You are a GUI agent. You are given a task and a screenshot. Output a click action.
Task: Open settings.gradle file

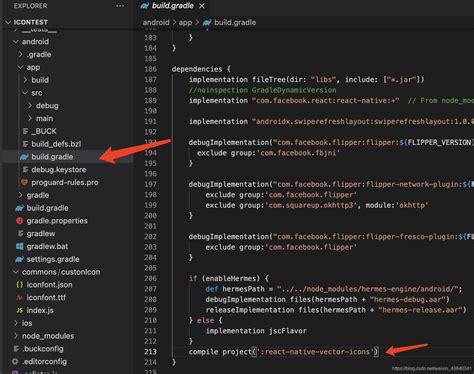click(x=53, y=259)
